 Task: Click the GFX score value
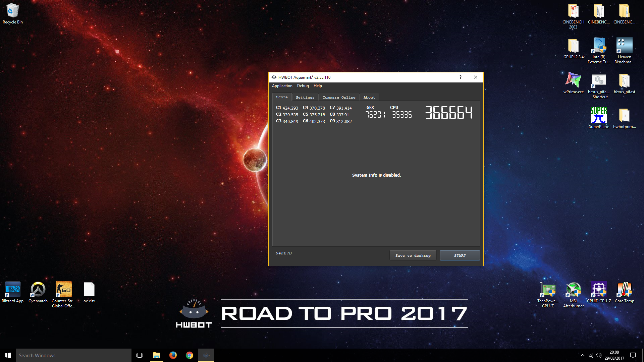point(375,115)
